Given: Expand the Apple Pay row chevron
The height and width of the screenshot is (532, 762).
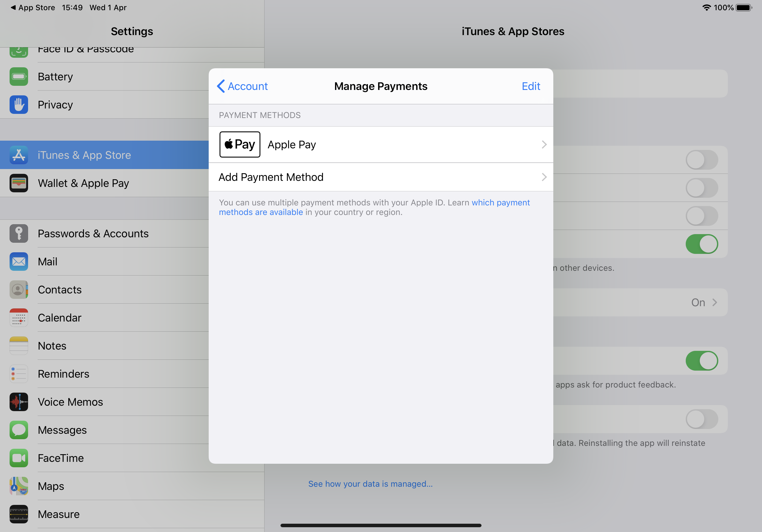Looking at the screenshot, I should coord(544,144).
